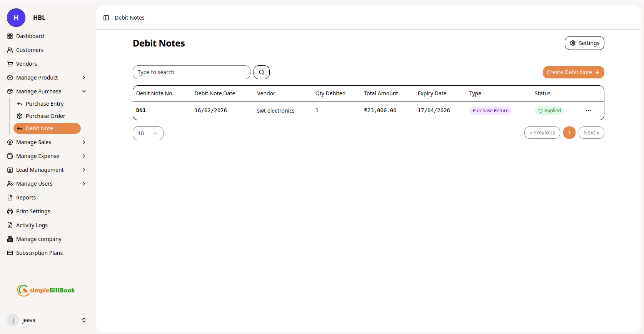This screenshot has height=334, width=644.
Task: Click the HBL company avatar icon
Action: pyautogui.click(x=16, y=18)
